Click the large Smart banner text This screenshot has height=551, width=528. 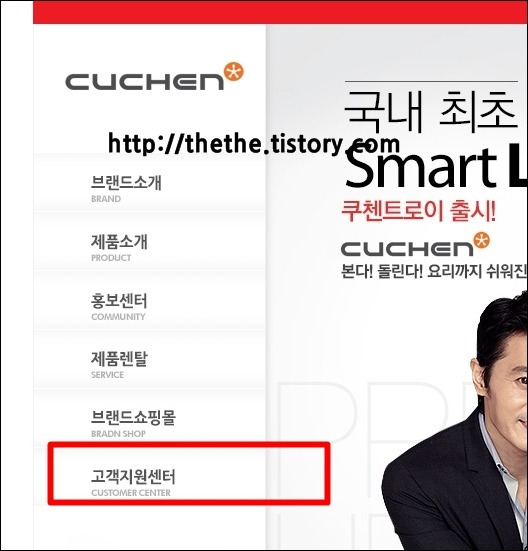pos(421,167)
